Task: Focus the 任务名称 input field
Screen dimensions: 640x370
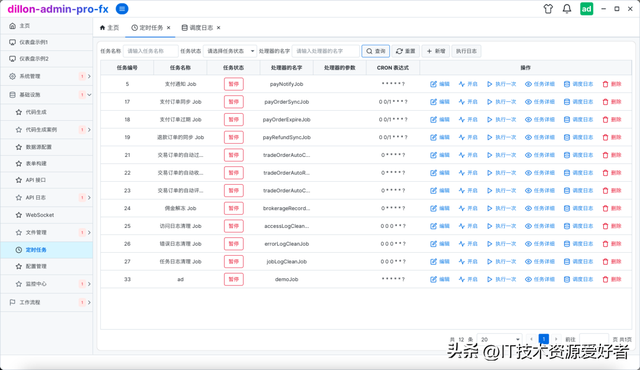Action: point(151,51)
